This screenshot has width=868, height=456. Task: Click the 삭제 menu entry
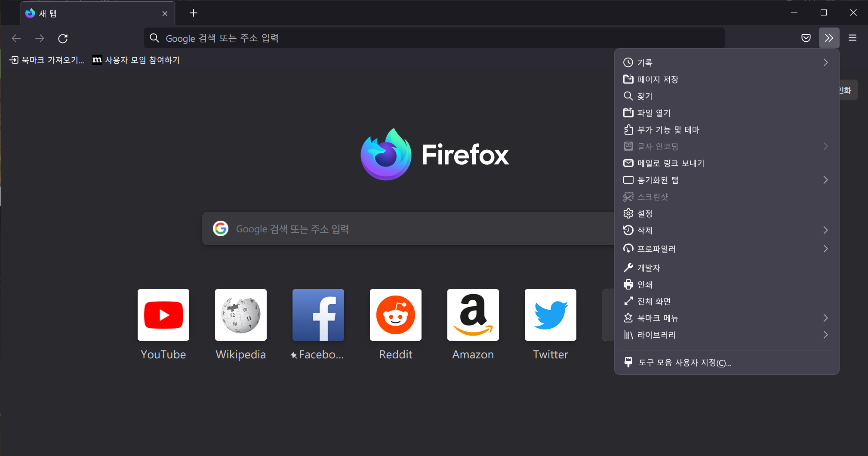pos(726,230)
